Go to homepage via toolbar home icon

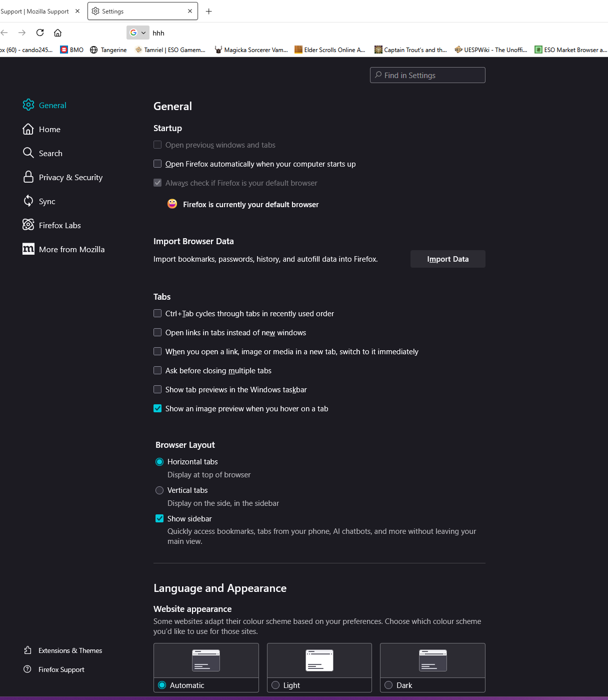click(58, 33)
